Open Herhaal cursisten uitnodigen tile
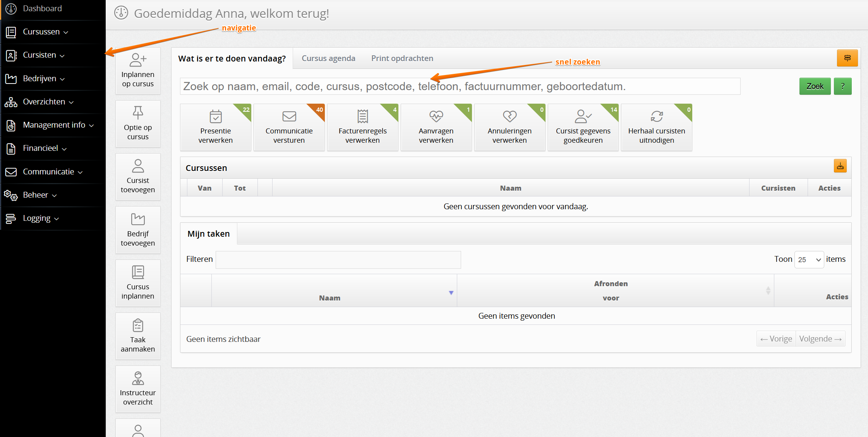The width and height of the screenshot is (868, 437). [x=657, y=127]
